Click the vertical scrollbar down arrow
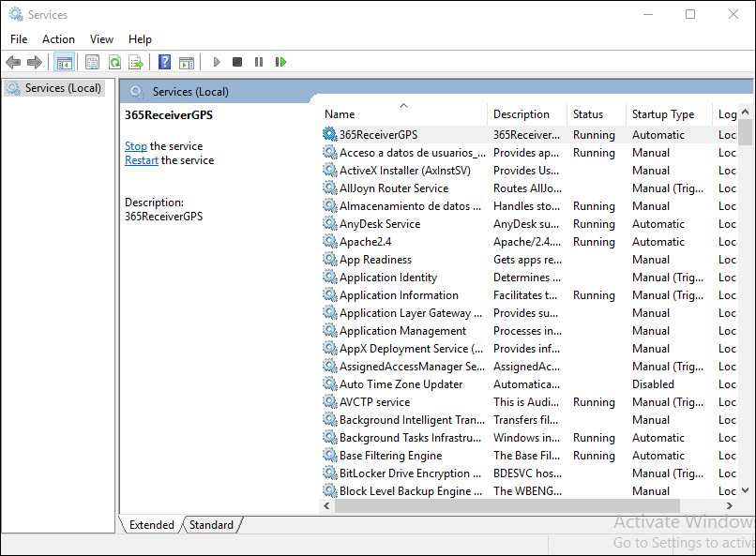 (746, 489)
